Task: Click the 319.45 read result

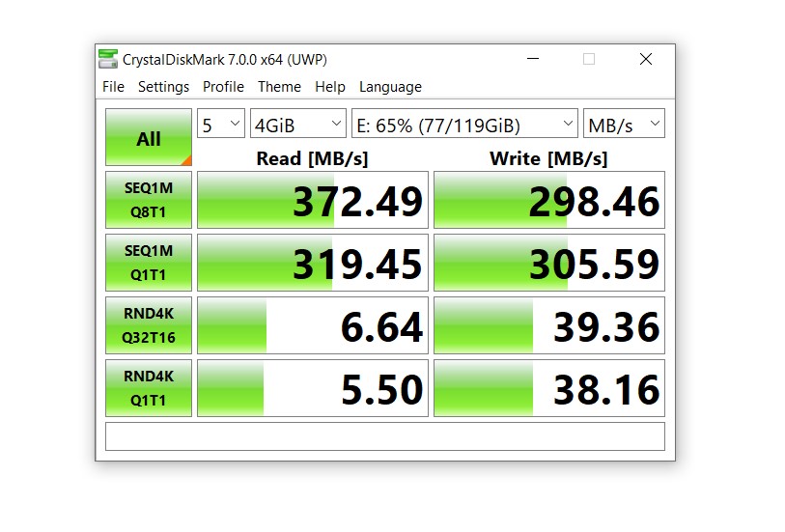Action: click(x=313, y=263)
